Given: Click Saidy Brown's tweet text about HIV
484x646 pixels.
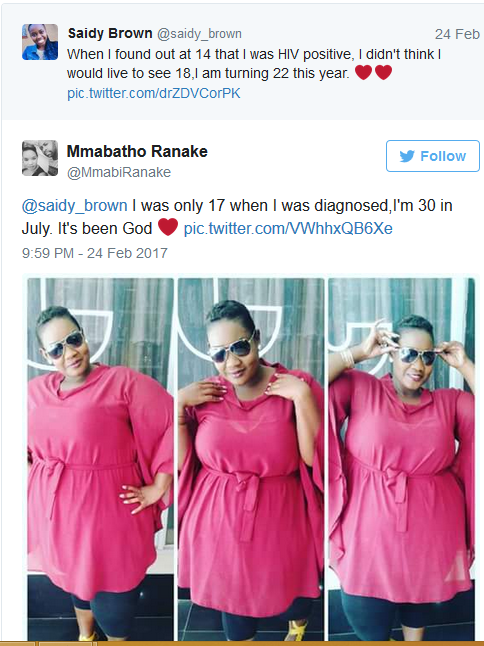Looking at the screenshot, I should pyautogui.click(x=254, y=63).
